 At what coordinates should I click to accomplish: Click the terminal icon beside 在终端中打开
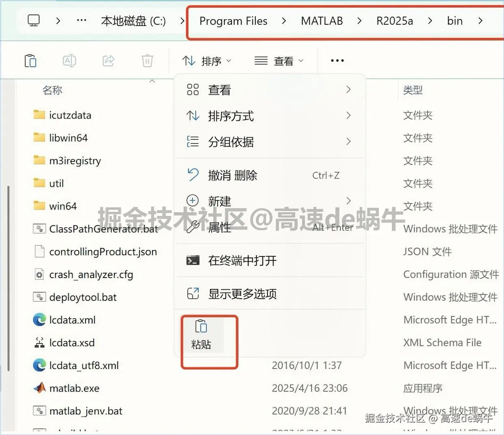193,261
